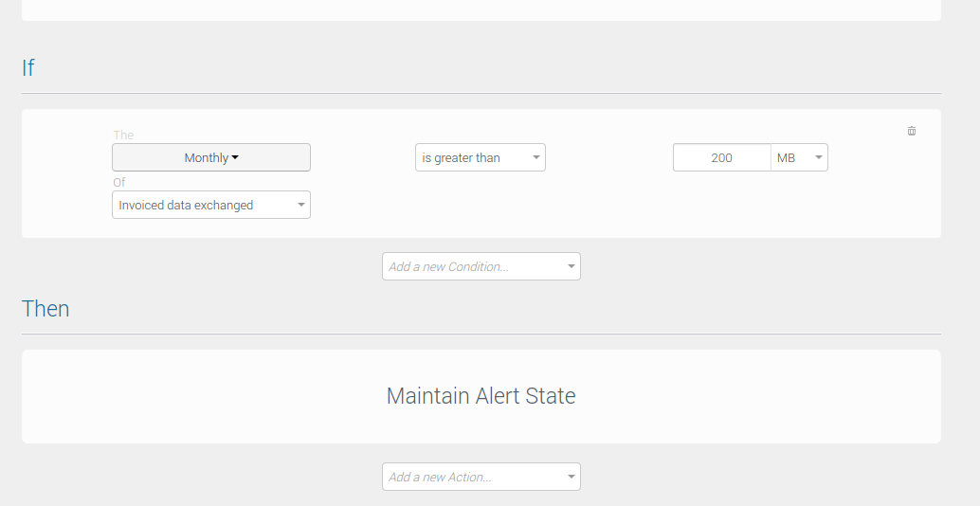Click the arrow on 'Invoiced data exchanged' box
This screenshot has height=506, width=980.
pos(300,205)
